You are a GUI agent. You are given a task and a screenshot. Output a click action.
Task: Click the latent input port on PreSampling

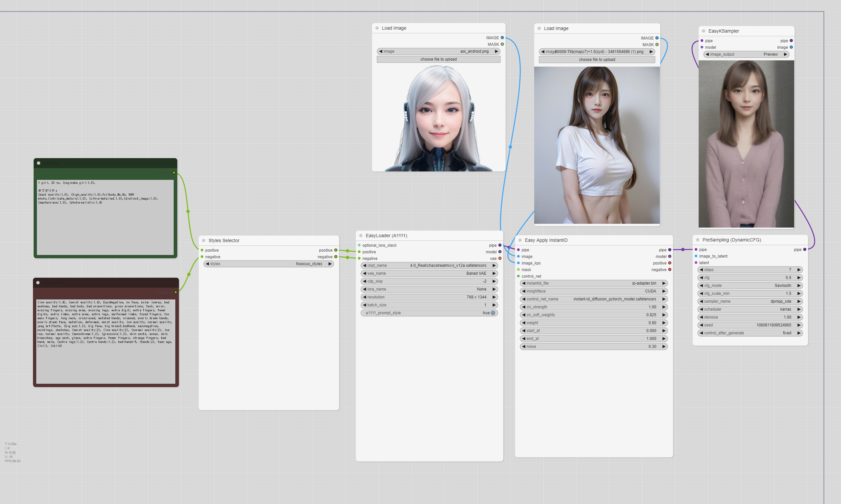click(696, 263)
